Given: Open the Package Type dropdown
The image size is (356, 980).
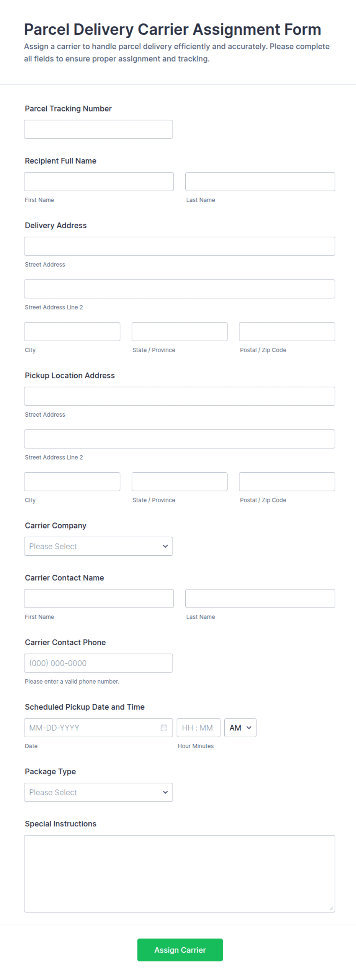Looking at the screenshot, I should 98,792.
